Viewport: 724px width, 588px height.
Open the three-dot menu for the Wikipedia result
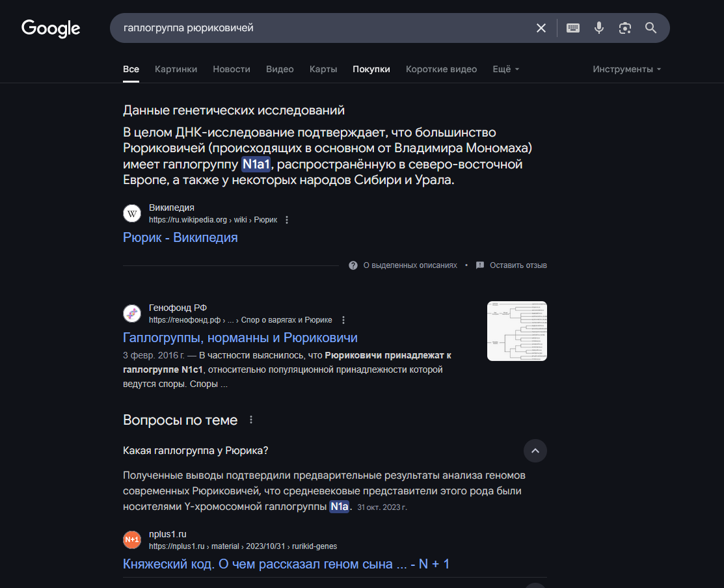click(287, 220)
